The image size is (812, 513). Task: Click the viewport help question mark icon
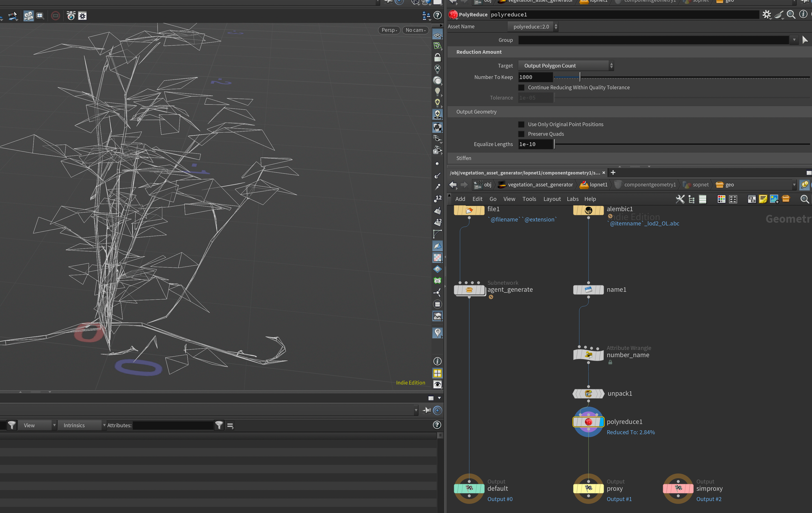point(437,15)
